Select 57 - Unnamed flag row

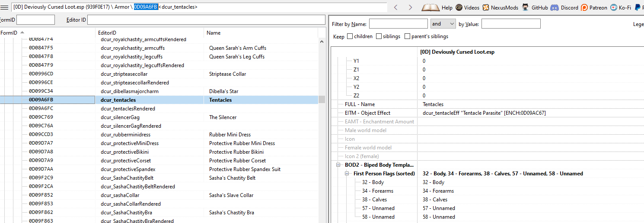tap(488, 208)
